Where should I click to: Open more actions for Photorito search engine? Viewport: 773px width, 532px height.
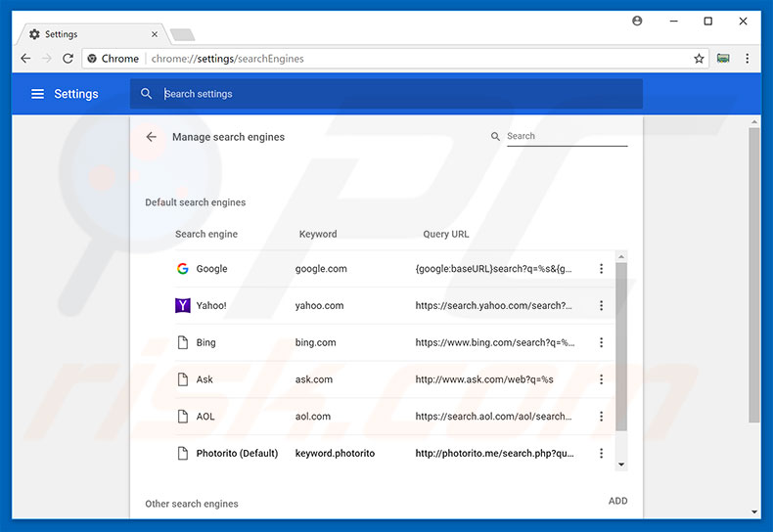pos(601,454)
